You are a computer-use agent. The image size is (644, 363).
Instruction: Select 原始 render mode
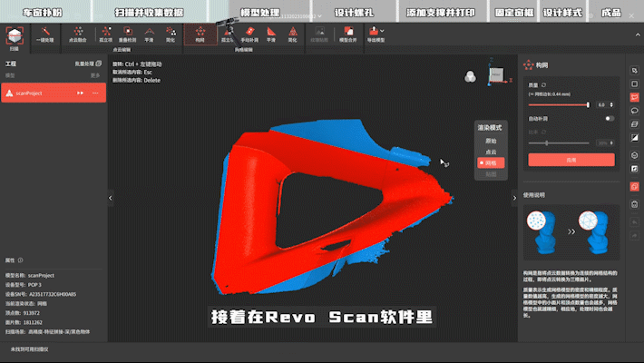coord(491,141)
